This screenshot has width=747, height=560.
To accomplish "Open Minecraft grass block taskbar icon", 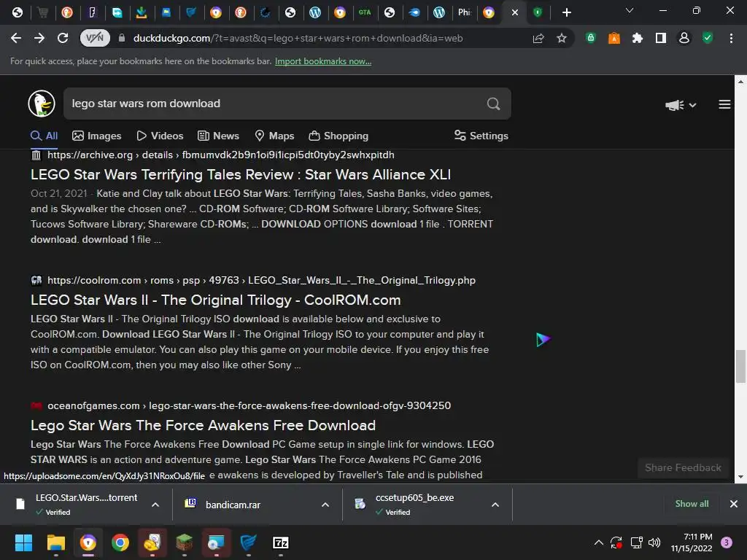I will [x=185, y=542].
